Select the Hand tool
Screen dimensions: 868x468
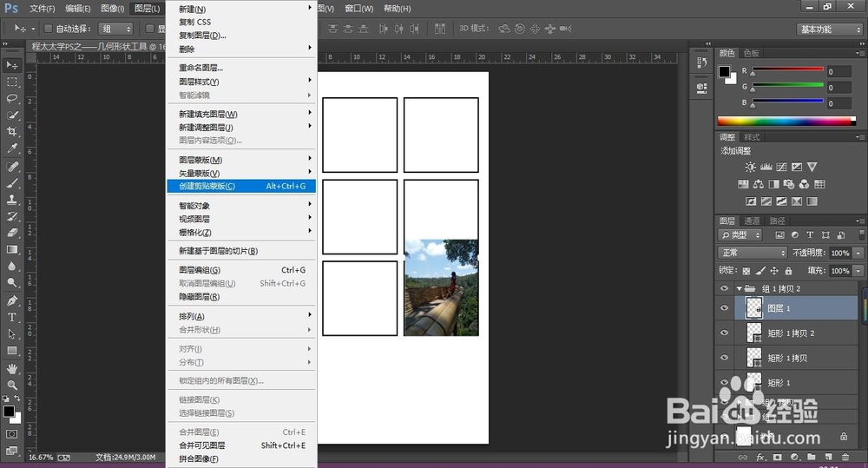11,369
